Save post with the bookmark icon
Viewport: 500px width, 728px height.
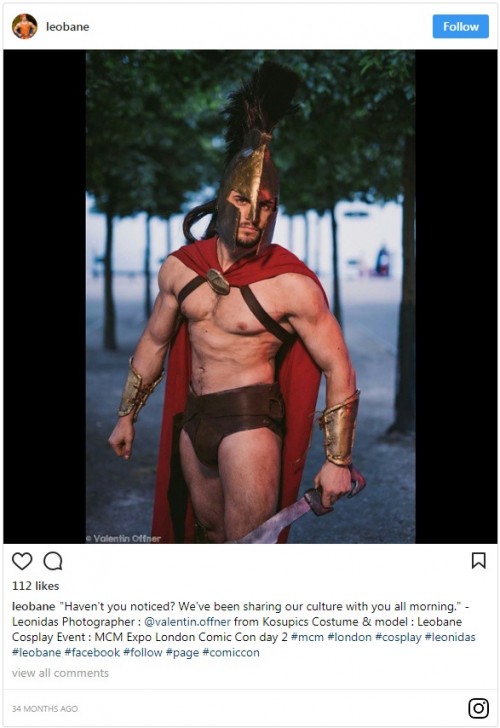pyautogui.click(x=479, y=560)
